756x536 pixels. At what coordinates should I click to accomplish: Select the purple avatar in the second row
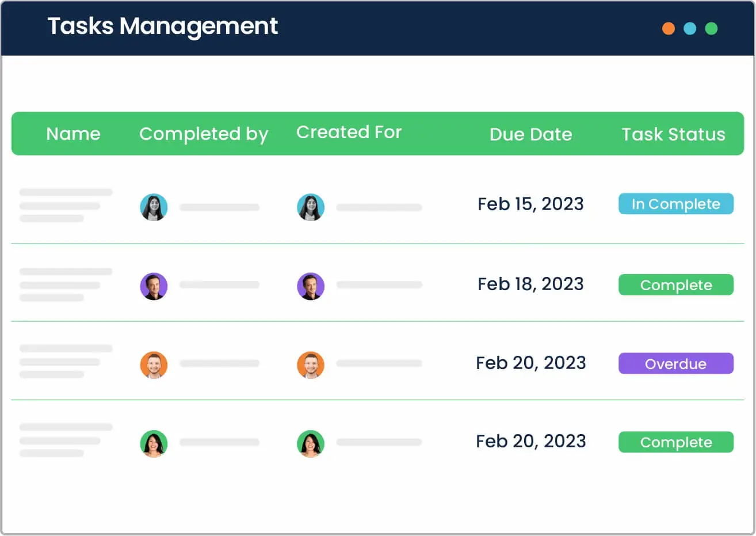coord(153,286)
